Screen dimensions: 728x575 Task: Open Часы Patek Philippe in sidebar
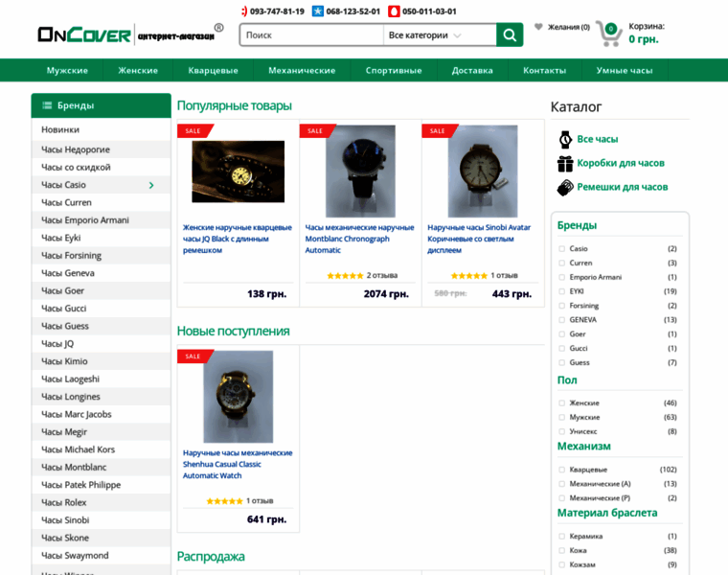tap(102, 485)
